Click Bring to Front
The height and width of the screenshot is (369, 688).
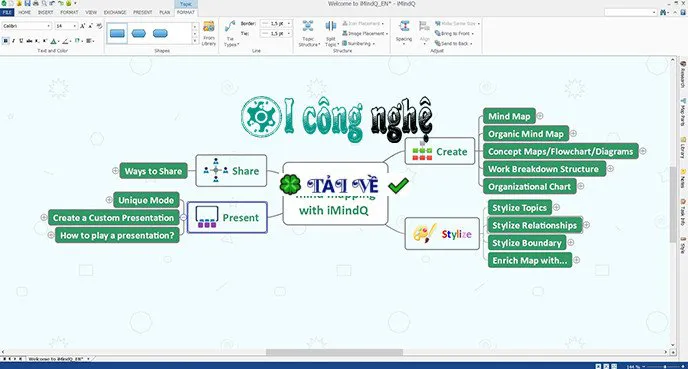(454, 33)
